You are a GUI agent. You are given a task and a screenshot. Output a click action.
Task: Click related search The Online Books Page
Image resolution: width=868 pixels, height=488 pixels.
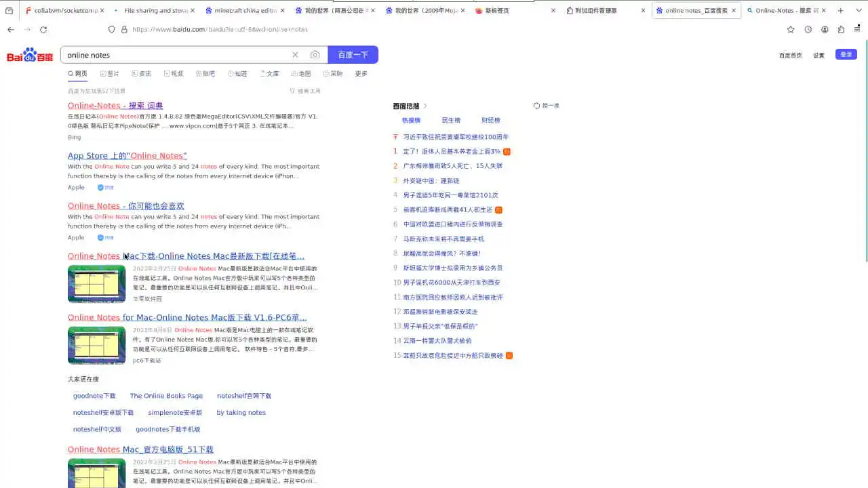click(x=166, y=396)
